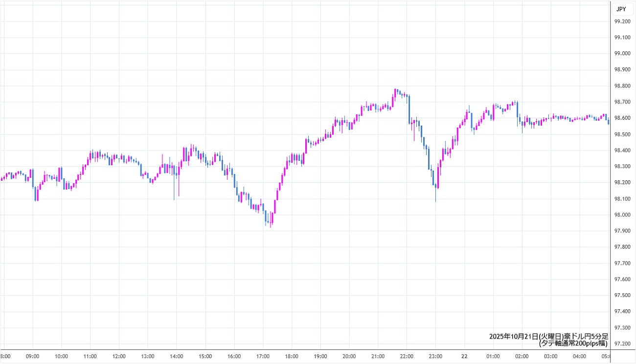Viewport: 636px width, 364px height.
Task: Click the 97.200 price axis label
Action: coord(622,344)
